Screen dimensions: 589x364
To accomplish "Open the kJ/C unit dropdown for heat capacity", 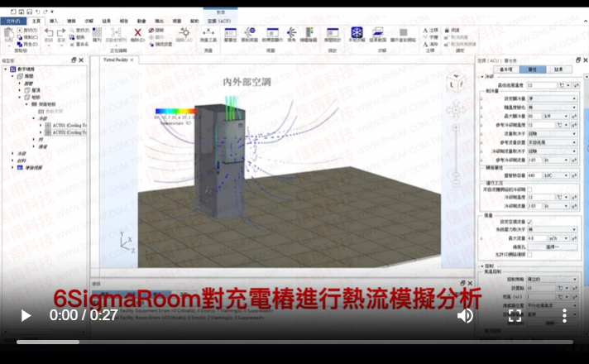I will point(556,175).
